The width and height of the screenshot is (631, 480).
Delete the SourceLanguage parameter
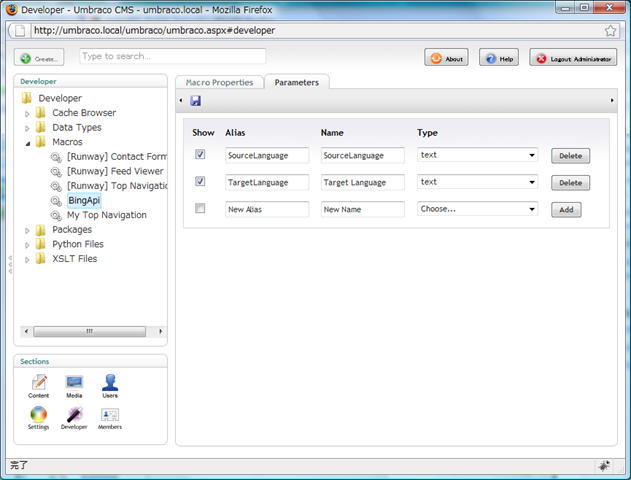click(571, 156)
